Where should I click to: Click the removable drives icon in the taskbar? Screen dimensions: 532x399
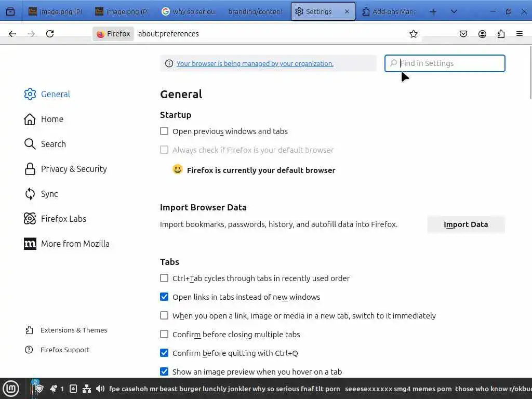coord(73,389)
